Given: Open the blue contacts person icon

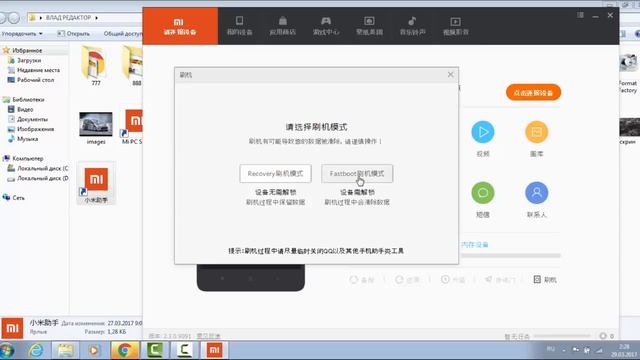Looking at the screenshot, I should click(536, 193).
